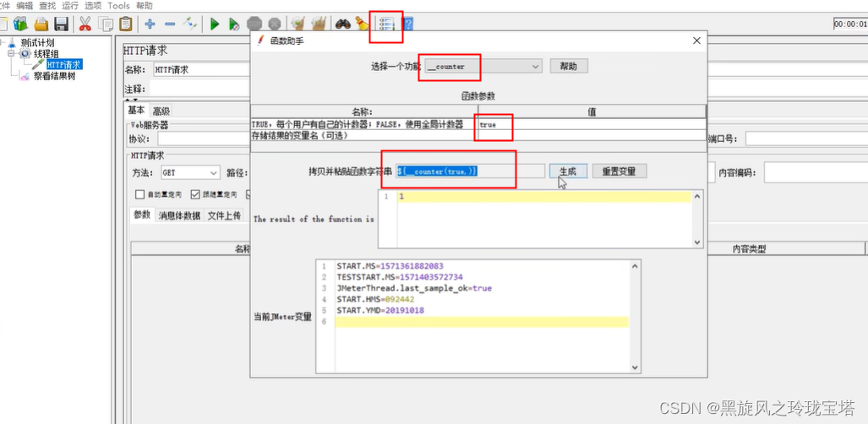Click the 端口号 input field
This screenshot has height=424, width=868.
point(806,139)
